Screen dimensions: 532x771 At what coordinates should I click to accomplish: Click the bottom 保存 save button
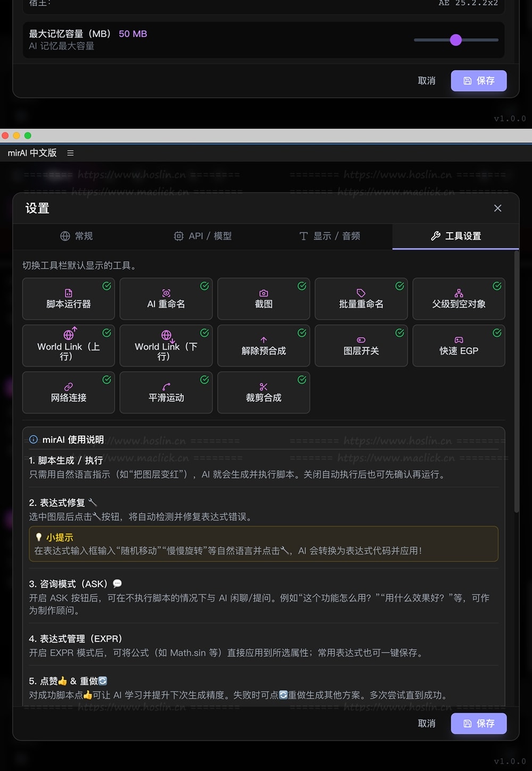click(x=478, y=724)
